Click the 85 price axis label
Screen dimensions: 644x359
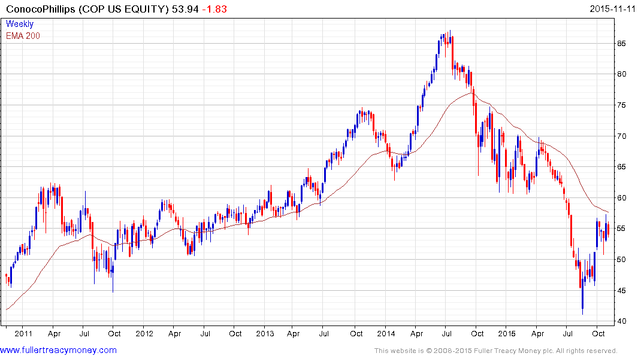click(x=621, y=44)
